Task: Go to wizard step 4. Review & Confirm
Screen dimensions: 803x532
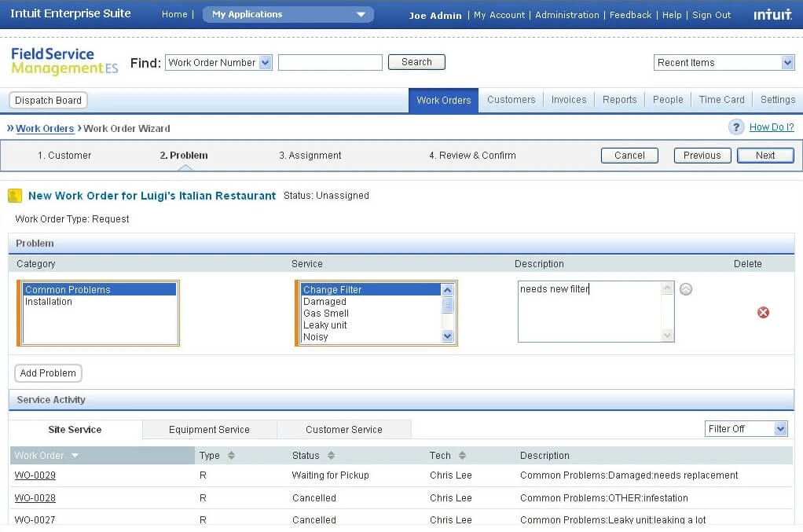Action: (x=472, y=156)
